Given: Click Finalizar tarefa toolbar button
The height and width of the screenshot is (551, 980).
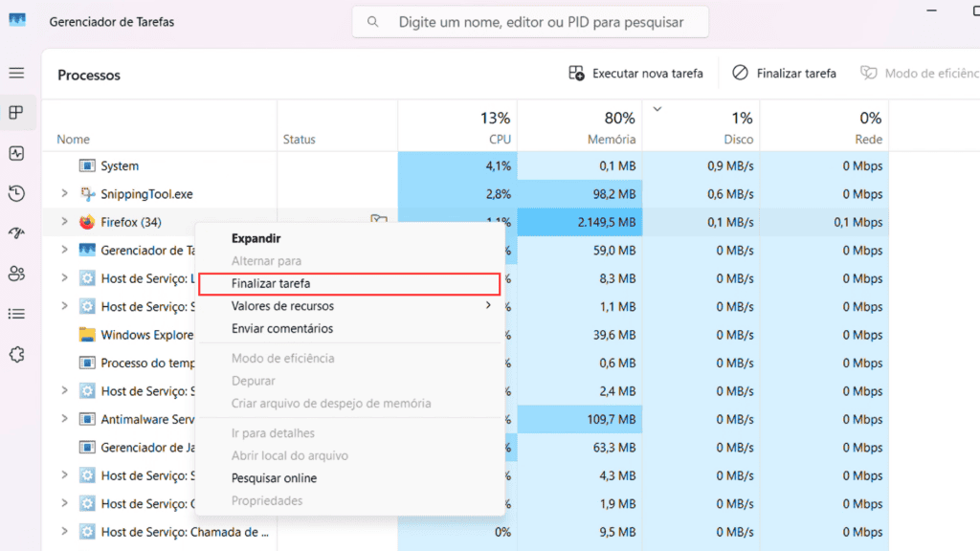Looking at the screenshot, I should coord(784,73).
